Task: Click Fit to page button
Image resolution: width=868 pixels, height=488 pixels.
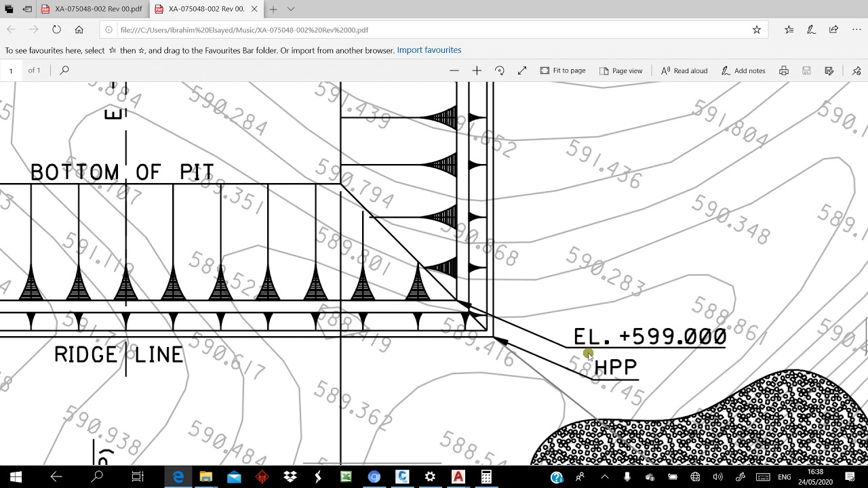Action: pyautogui.click(x=563, y=70)
